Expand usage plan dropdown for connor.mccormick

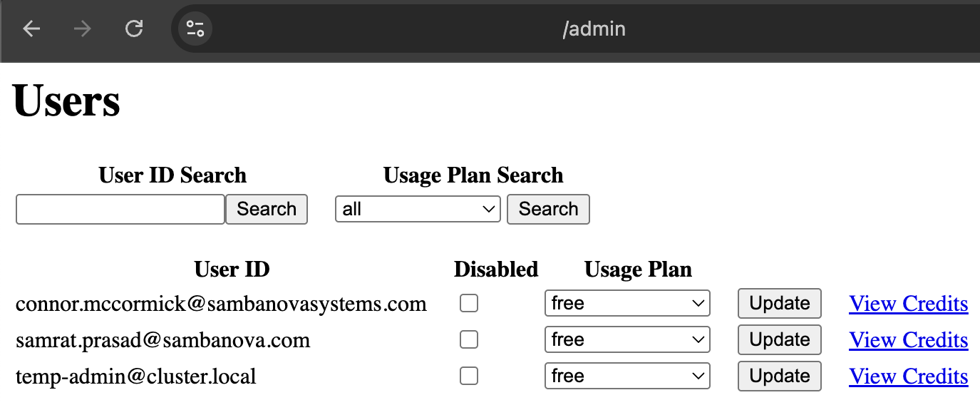click(x=627, y=303)
